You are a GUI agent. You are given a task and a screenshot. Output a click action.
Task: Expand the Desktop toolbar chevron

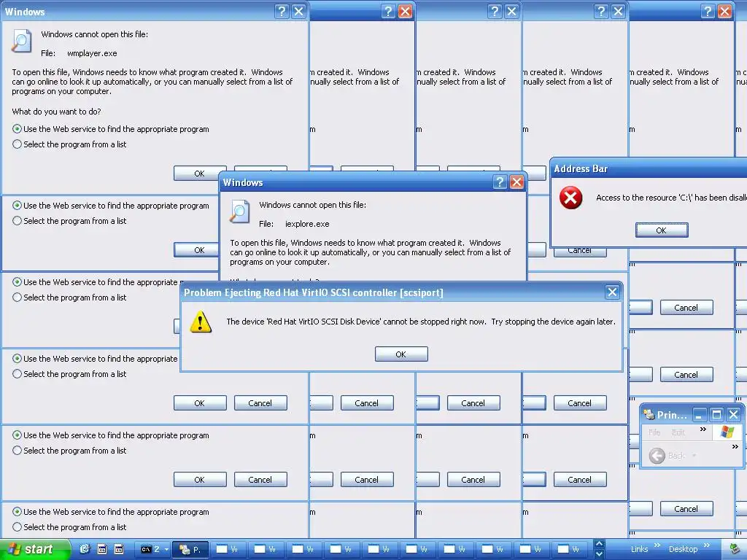click(707, 545)
